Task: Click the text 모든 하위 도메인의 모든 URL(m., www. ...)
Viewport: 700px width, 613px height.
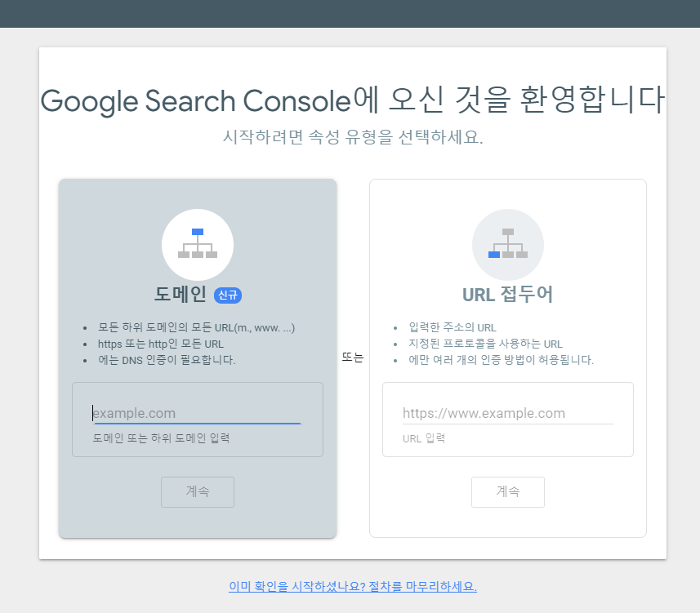Action: 196,327
